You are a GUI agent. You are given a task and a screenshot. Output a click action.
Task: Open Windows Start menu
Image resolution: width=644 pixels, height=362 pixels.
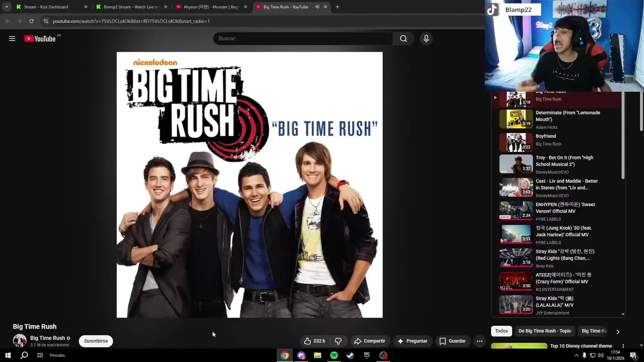point(8,355)
